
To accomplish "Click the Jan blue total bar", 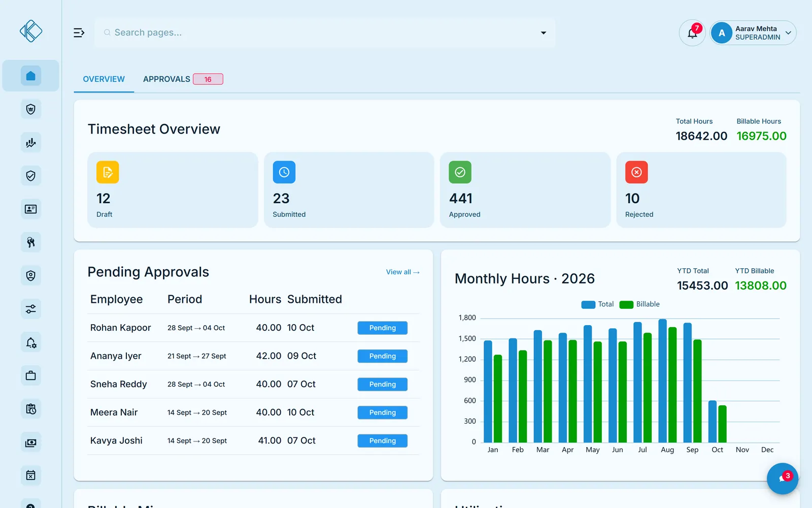I will click(488, 391).
